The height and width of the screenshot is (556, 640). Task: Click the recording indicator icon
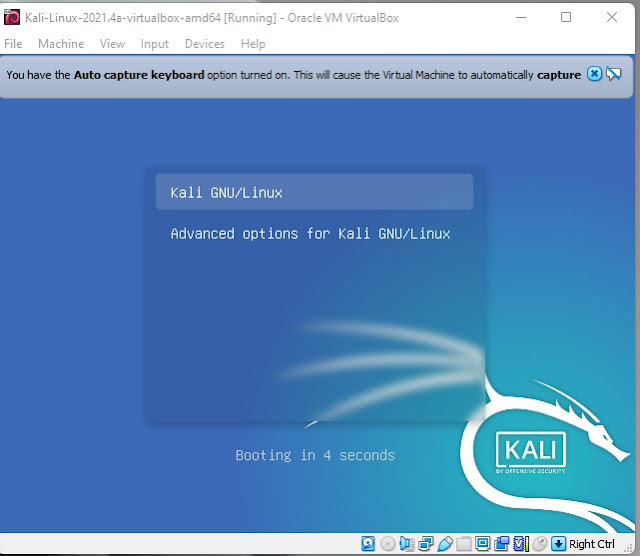pos(502,544)
